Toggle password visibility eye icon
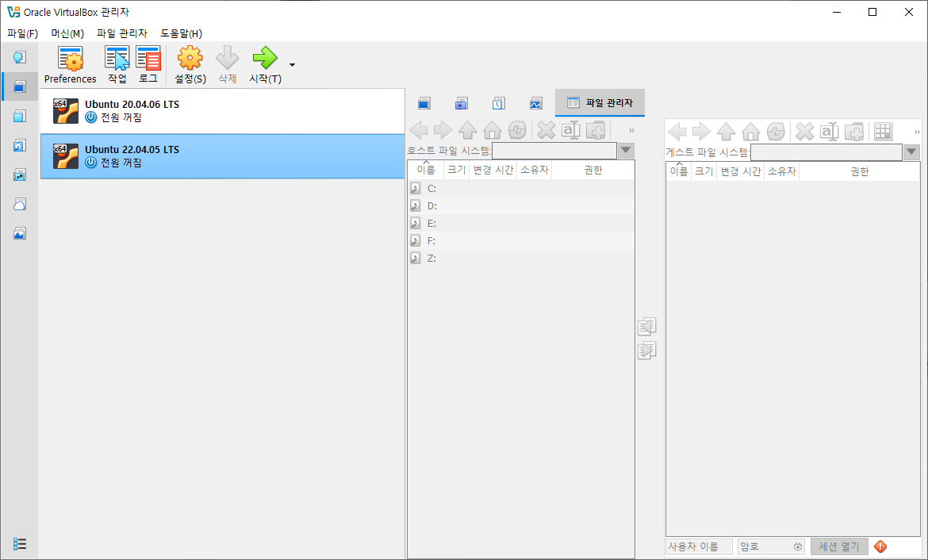Screen dimensions: 928x560 tap(798, 547)
